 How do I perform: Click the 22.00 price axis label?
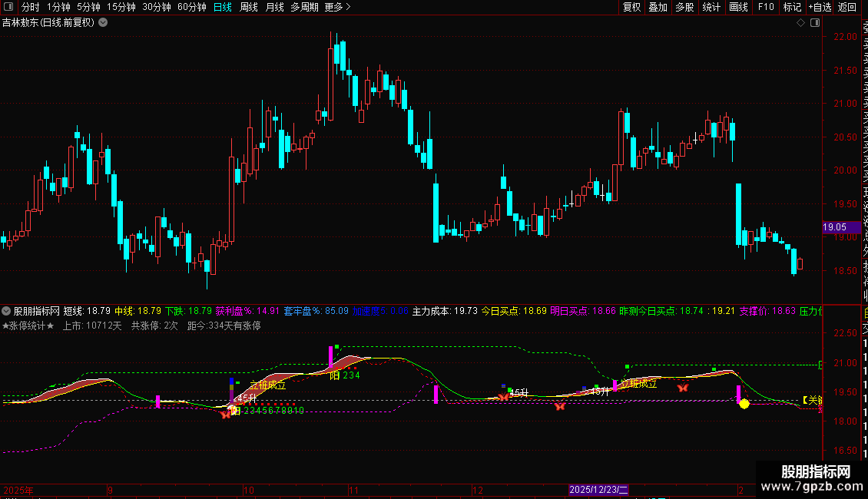coord(845,37)
